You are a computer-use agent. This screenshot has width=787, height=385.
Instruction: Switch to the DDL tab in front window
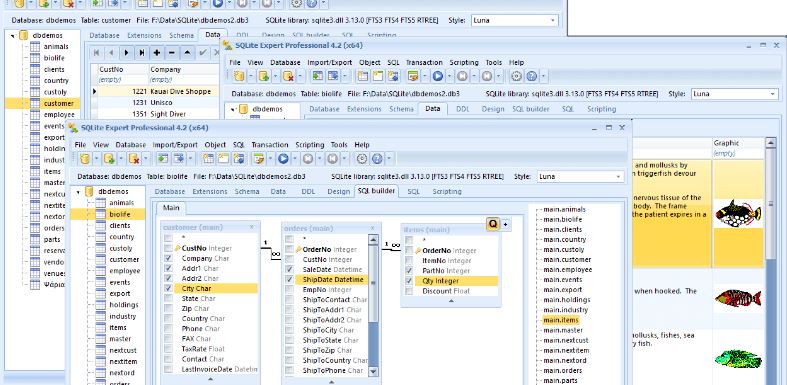point(308,192)
